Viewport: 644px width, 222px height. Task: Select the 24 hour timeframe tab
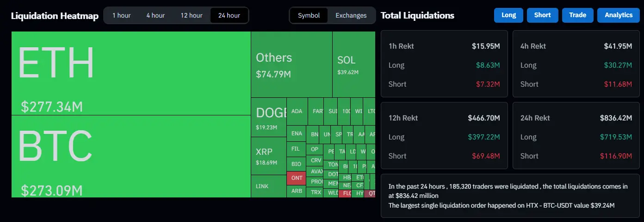pos(229,15)
